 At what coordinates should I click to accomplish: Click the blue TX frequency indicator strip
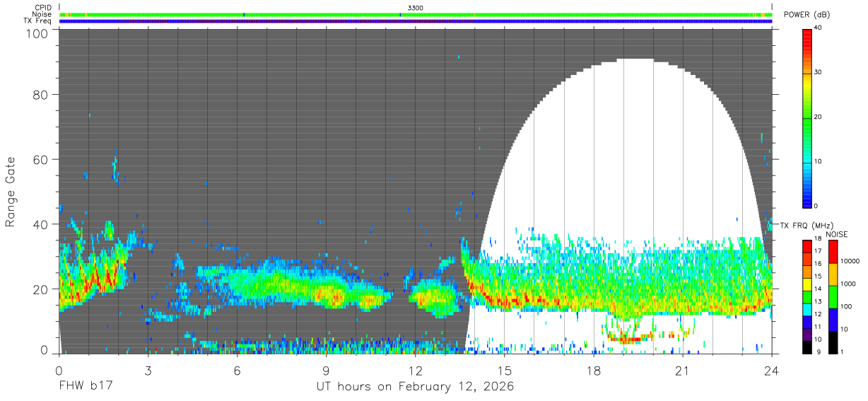coord(416,21)
